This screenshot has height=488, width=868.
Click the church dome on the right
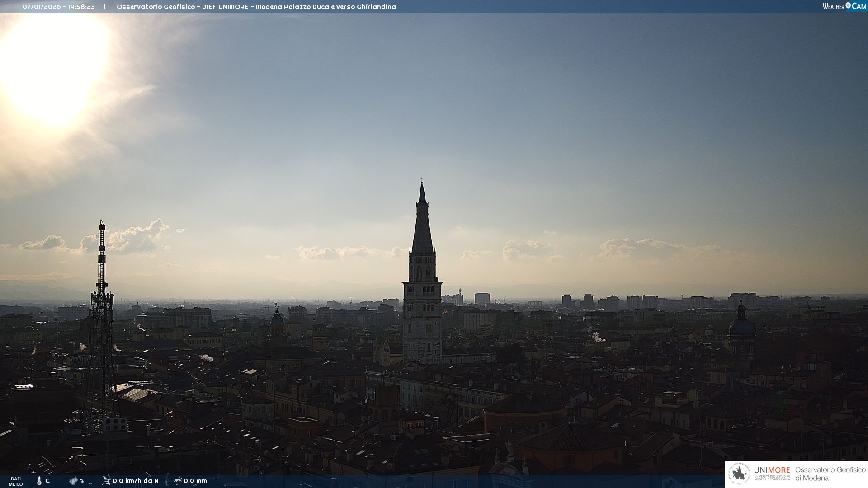coord(741,325)
